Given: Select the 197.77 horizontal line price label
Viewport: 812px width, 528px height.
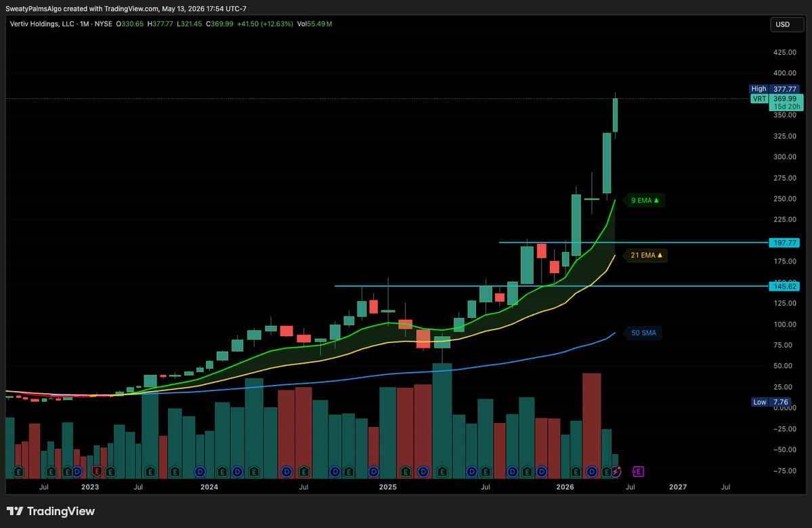Looking at the screenshot, I should coord(784,243).
